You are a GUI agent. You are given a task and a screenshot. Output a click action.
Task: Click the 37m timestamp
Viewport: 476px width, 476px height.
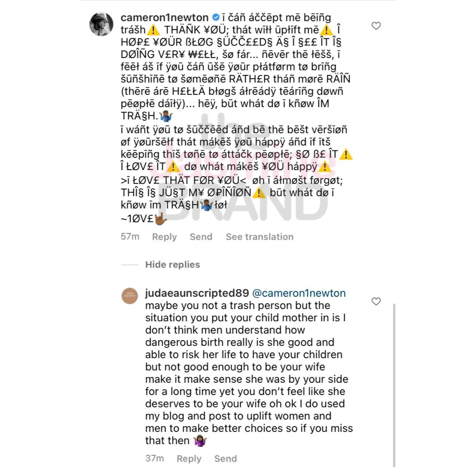click(x=155, y=458)
